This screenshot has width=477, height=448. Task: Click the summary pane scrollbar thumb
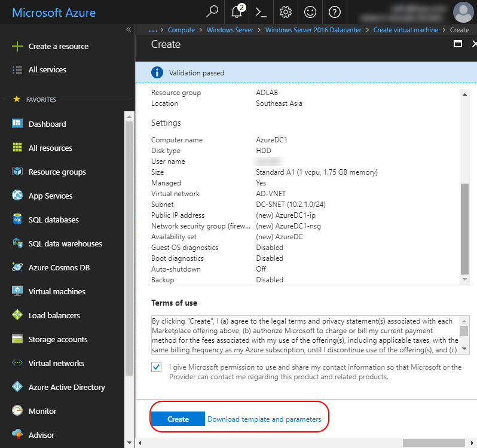(x=464, y=229)
